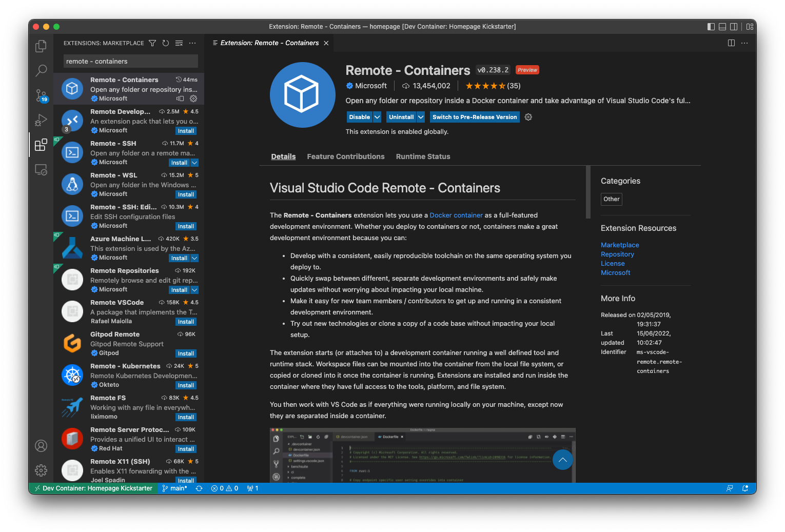Click the Dockerfile screenshot thumbnail
785x532 pixels.
click(x=422, y=455)
